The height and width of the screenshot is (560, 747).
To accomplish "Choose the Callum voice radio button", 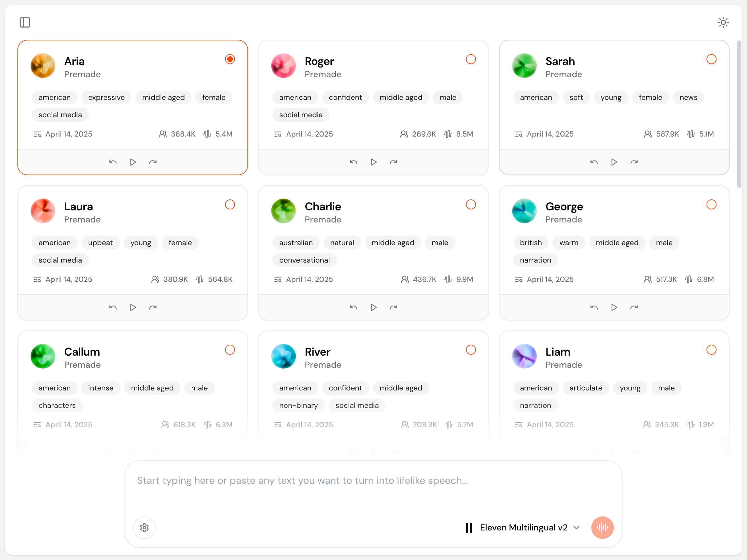I will (x=230, y=350).
